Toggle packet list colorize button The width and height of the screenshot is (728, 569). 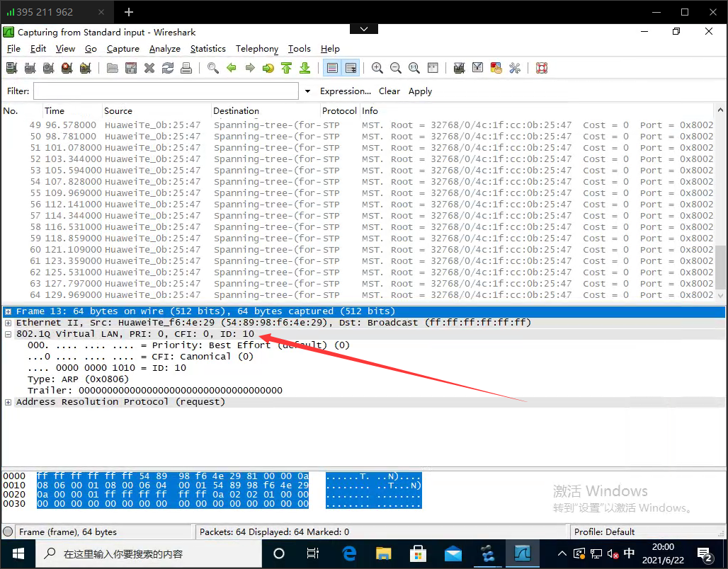[x=332, y=68]
